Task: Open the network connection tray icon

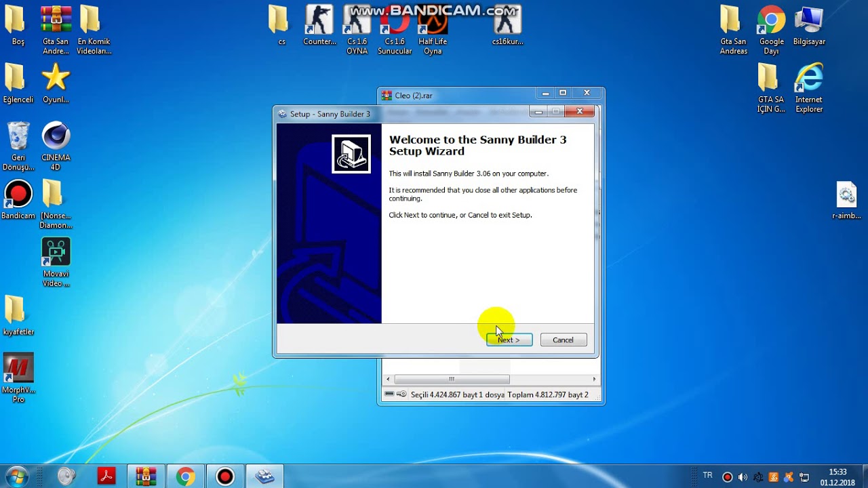Action: (804, 477)
